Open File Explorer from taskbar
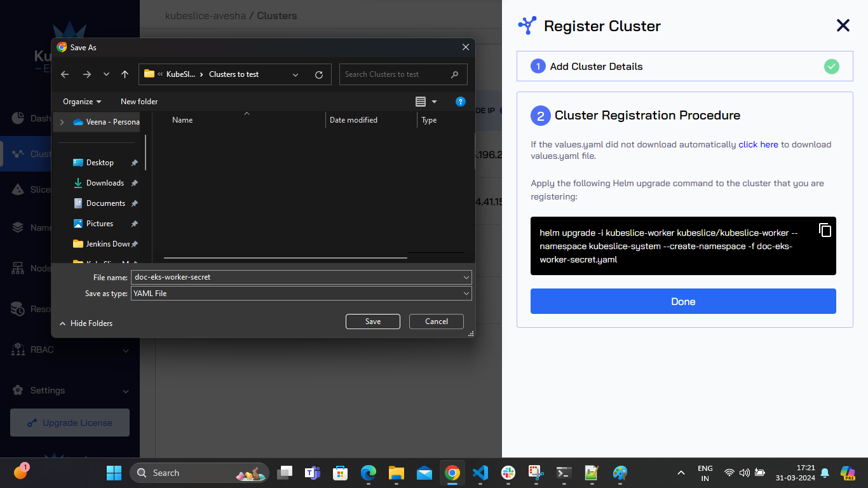 pyautogui.click(x=397, y=473)
